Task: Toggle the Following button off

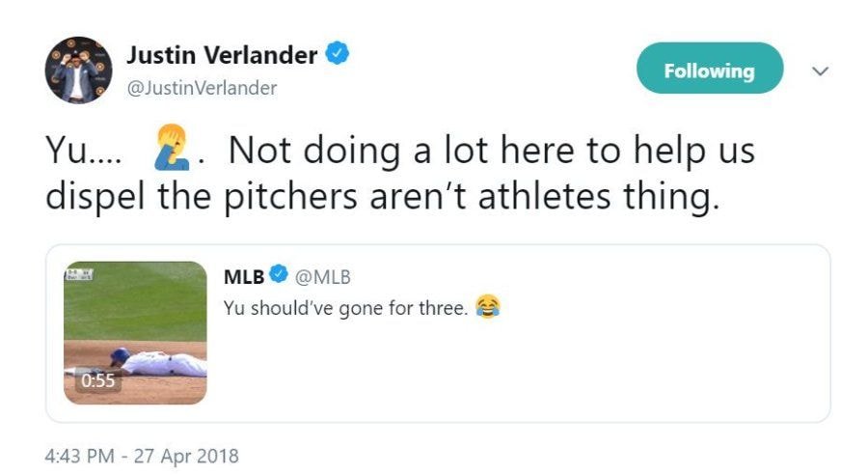Action: point(709,70)
